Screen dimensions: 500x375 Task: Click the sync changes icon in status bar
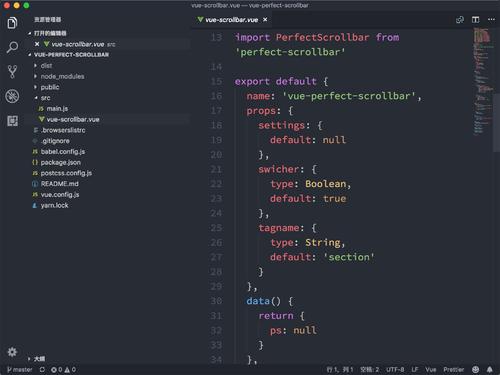pos(42,369)
